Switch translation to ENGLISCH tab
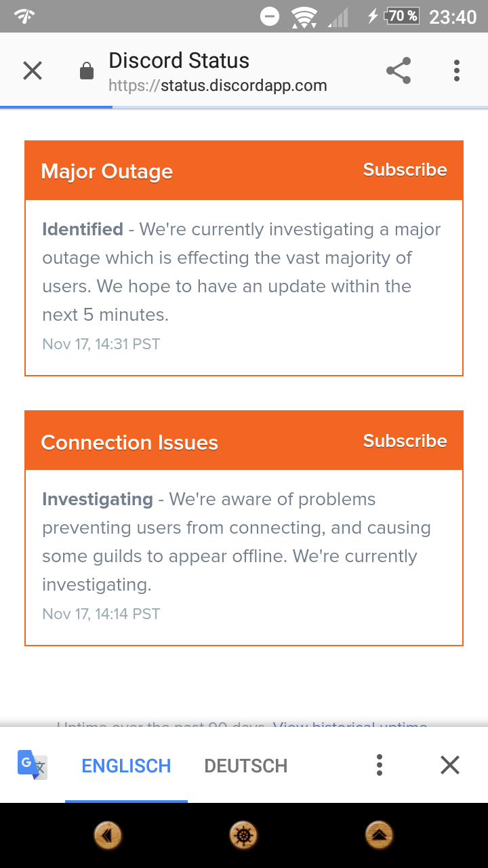Image resolution: width=488 pixels, height=868 pixels. (126, 766)
